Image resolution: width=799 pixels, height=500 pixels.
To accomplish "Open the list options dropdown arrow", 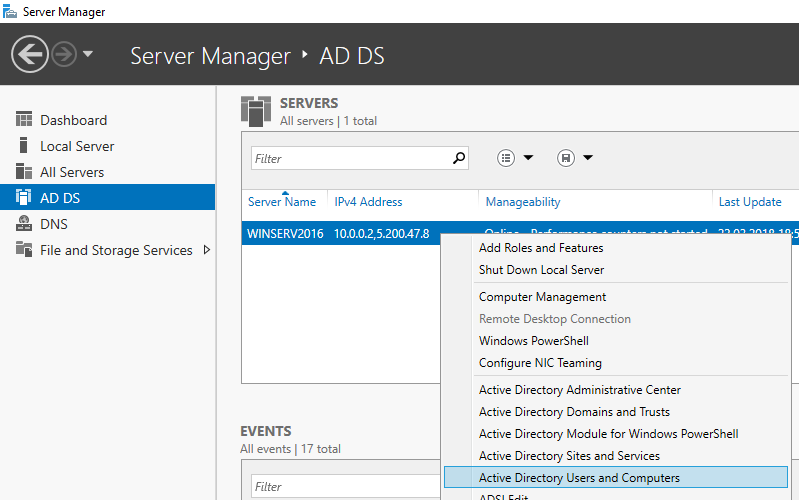I will point(528,157).
